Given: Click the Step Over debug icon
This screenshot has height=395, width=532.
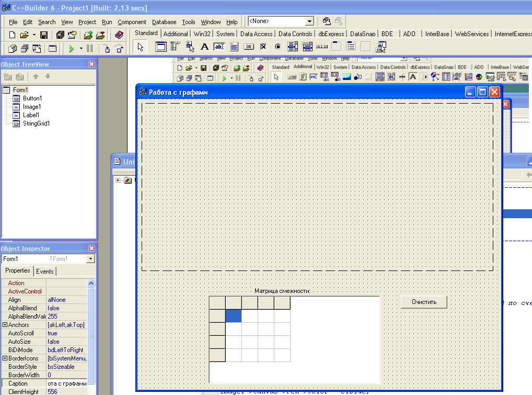Looking at the screenshot, I should coord(120,49).
